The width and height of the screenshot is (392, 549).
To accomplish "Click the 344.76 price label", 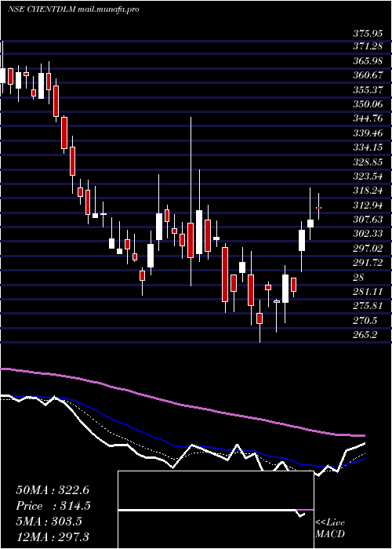I will [x=368, y=118].
